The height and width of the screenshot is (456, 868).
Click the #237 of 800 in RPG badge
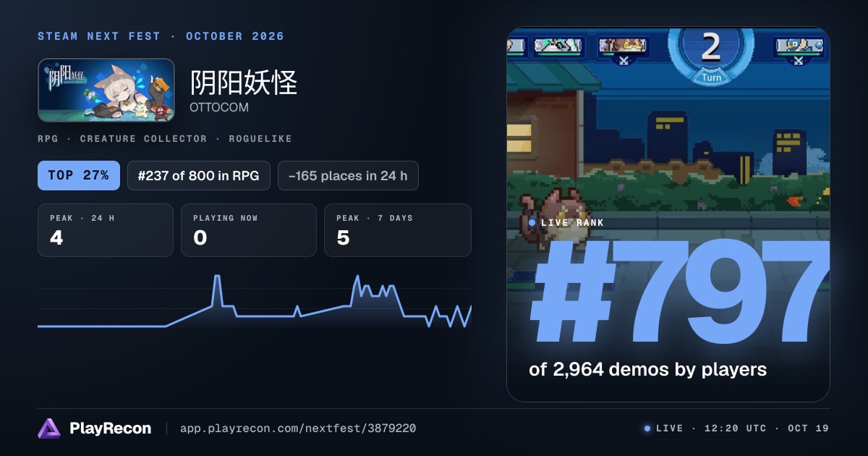coord(199,175)
